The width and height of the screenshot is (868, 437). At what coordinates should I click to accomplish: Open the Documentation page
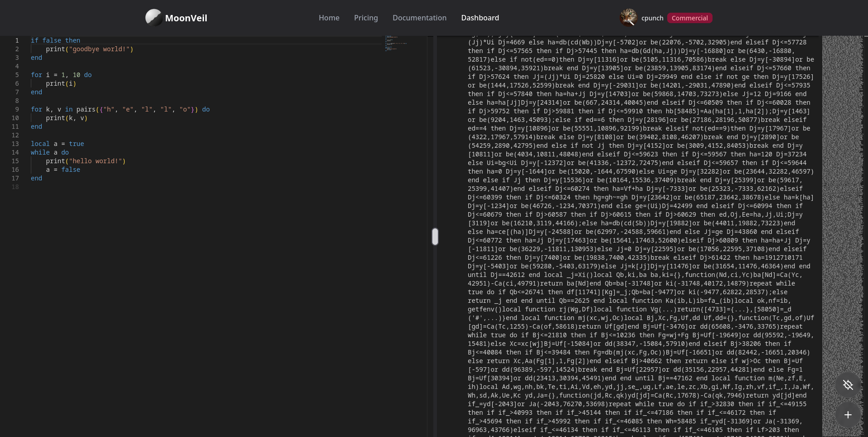click(419, 18)
